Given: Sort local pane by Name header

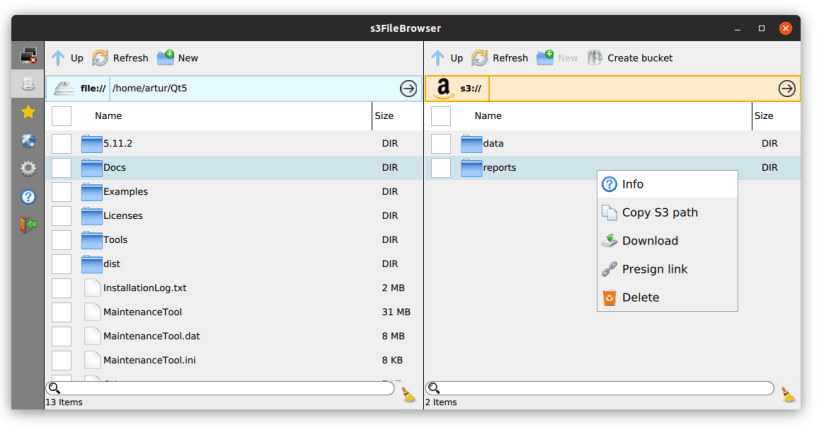Looking at the screenshot, I should (108, 116).
